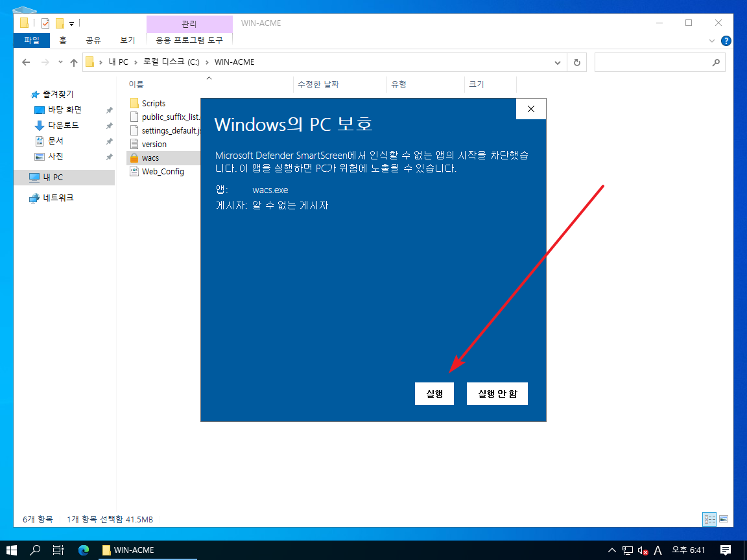This screenshot has width=747, height=560.
Task: Toggle the input language A indicator
Action: [x=658, y=550]
